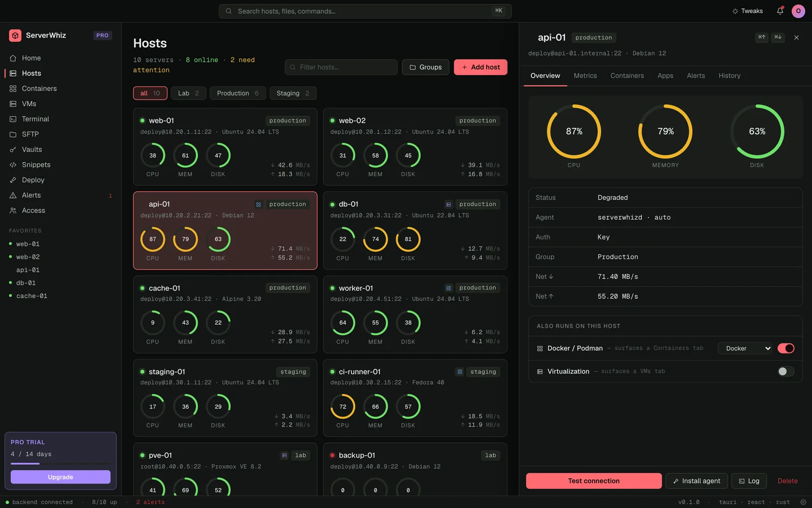
Task: Open the notifications bell
Action: click(x=780, y=11)
